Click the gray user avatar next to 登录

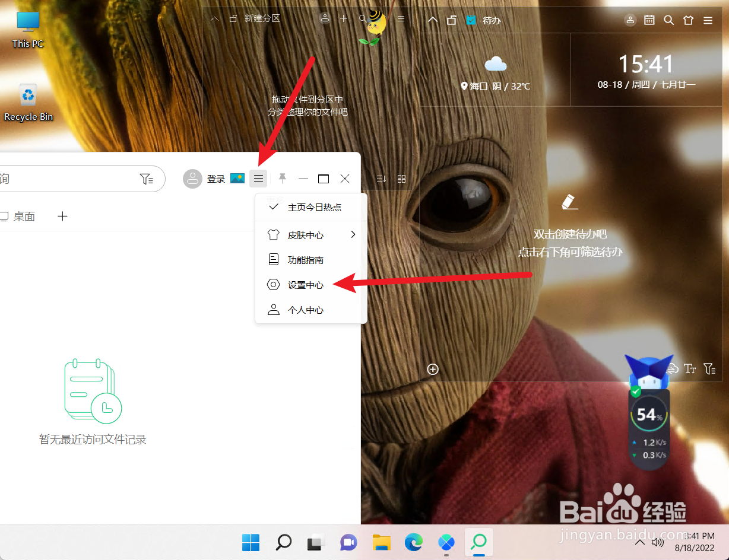[x=193, y=179]
